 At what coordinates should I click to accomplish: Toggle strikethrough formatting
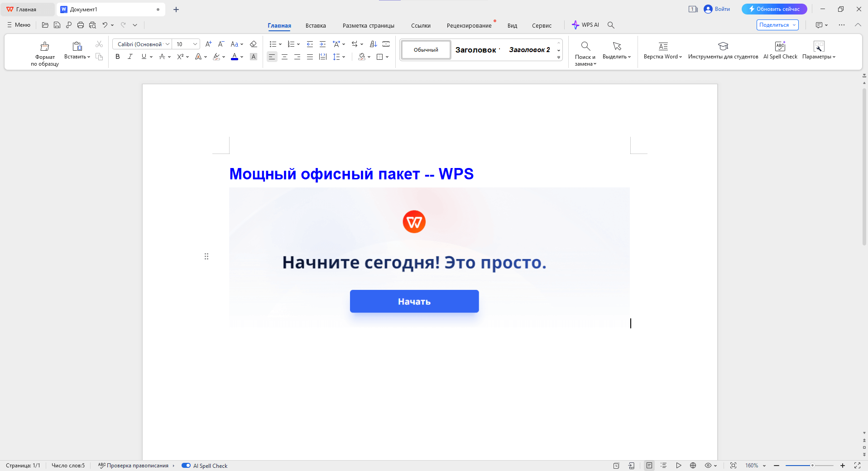pos(162,57)
